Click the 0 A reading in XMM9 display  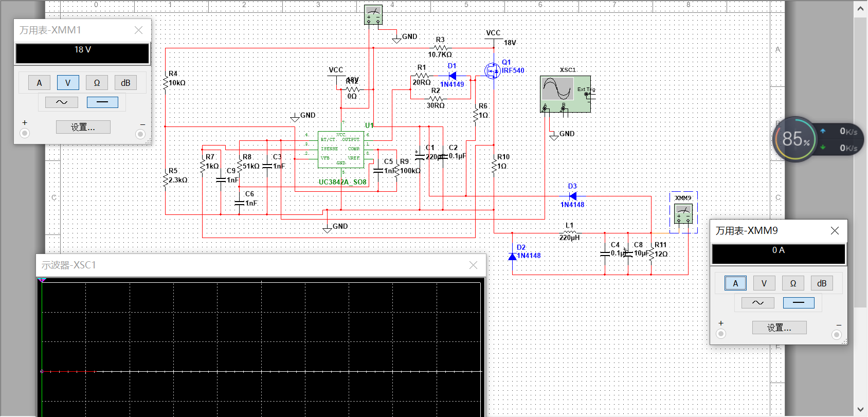tap(779, 250)
